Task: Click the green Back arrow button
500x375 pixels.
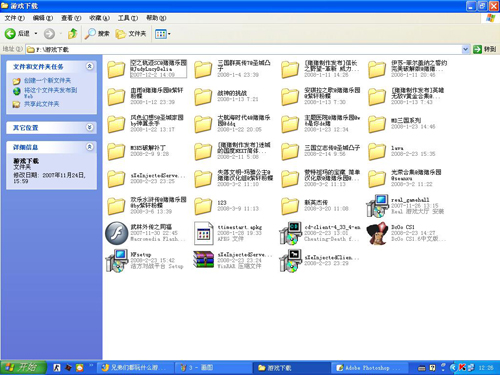Action: pos(10,33)
